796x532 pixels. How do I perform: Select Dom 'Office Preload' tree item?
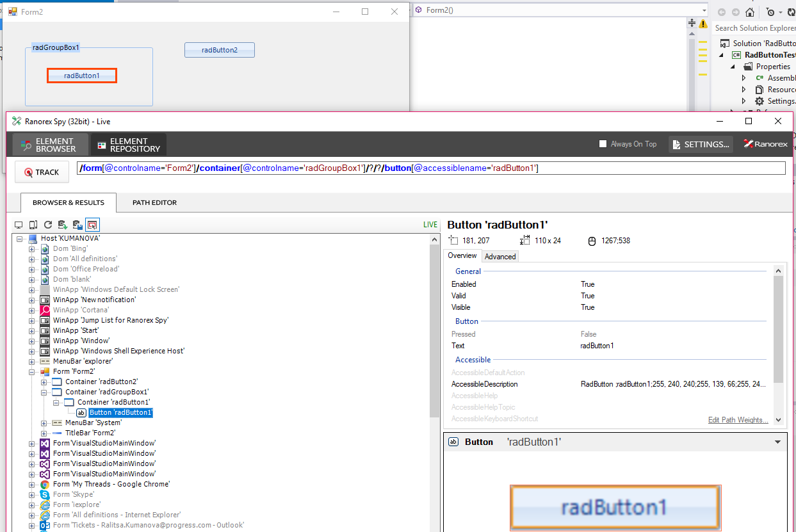coord(86,269)
